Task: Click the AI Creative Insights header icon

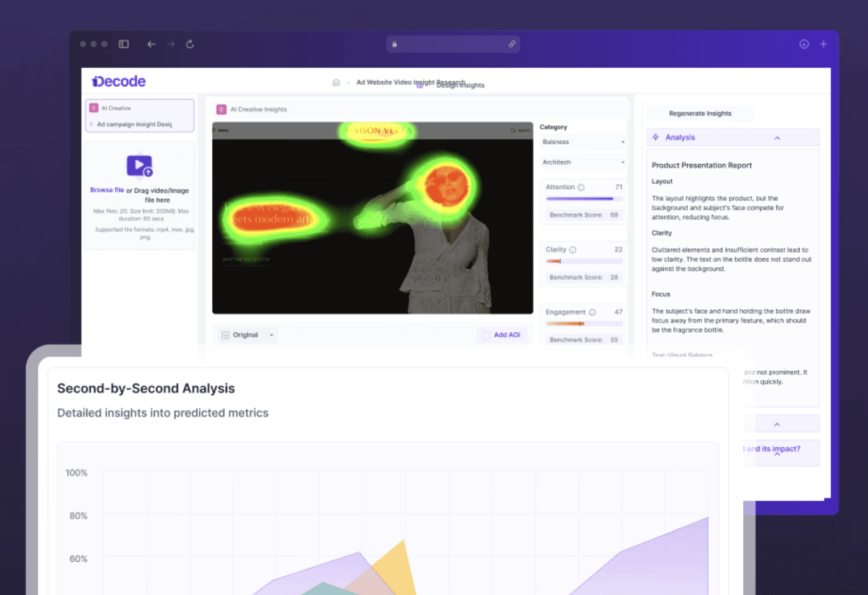Action: tap(221, 109)
